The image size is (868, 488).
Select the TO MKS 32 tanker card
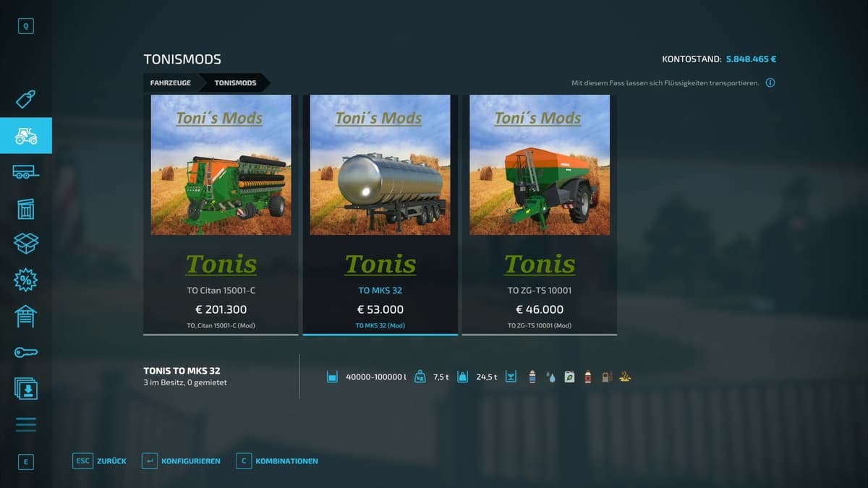pos(380,215)
